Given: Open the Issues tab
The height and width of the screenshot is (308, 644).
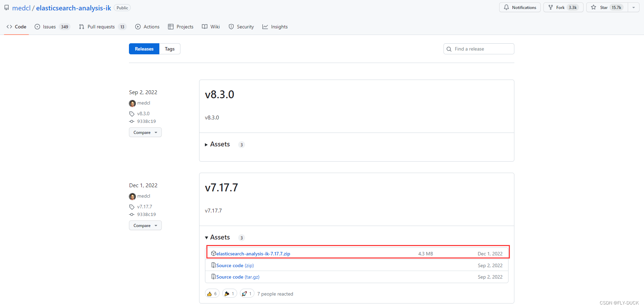Looking at the screenshot, I should [52, 27].
